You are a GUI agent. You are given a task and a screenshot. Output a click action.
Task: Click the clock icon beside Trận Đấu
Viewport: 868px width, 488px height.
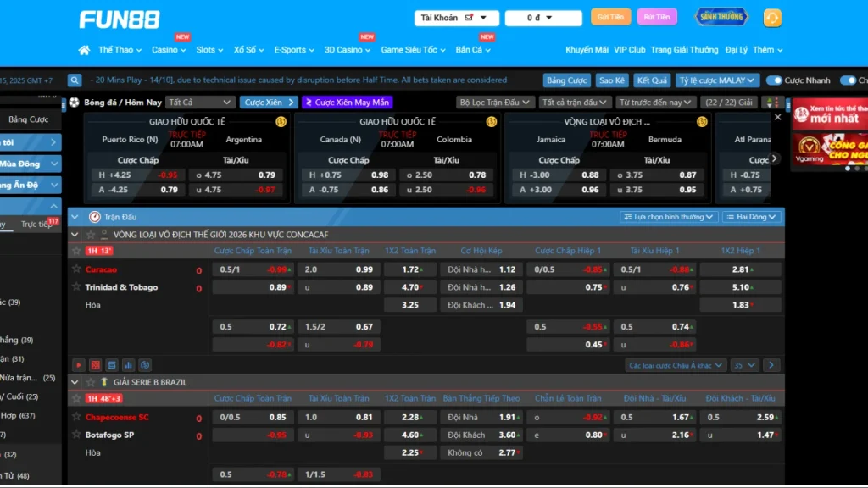pos(94,217)
